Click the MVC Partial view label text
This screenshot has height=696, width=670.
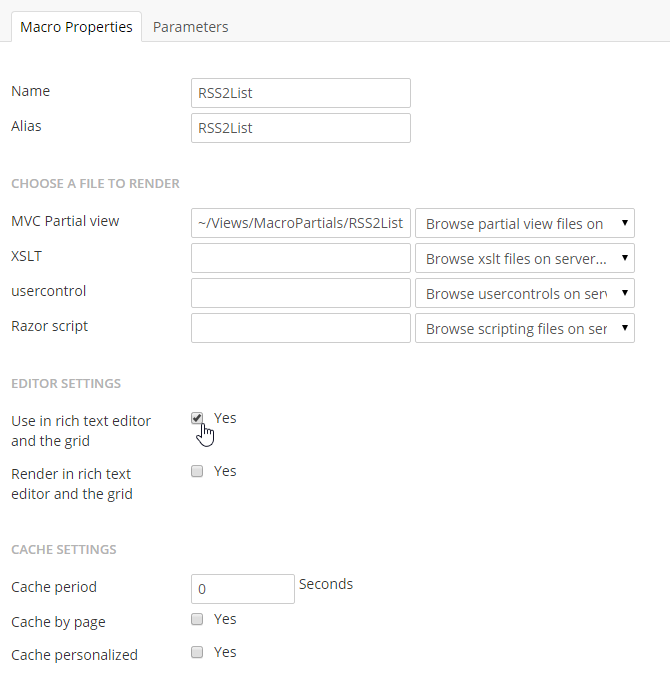(x=65, y=221)
